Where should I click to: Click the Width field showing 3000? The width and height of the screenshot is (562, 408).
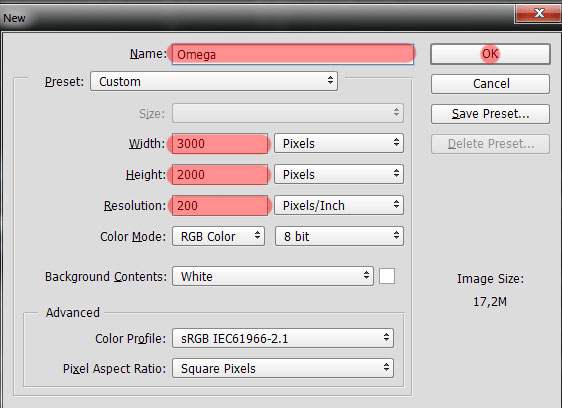pos(220,144)
